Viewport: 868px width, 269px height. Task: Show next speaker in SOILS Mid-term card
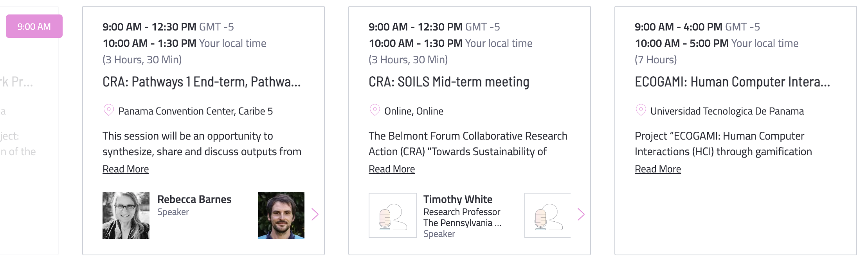click(x=581, y=214)
